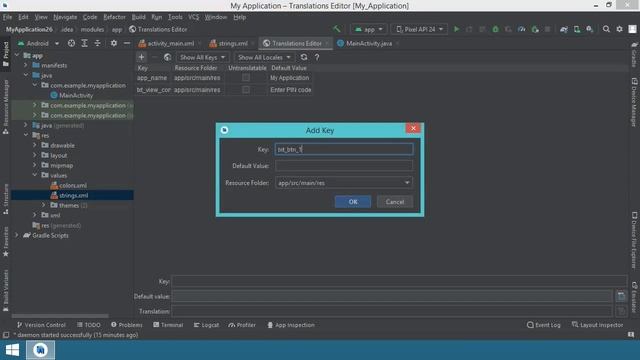Click the green Run app arrow
This screenshot has width=640, height=360.
tap(456, 29)
